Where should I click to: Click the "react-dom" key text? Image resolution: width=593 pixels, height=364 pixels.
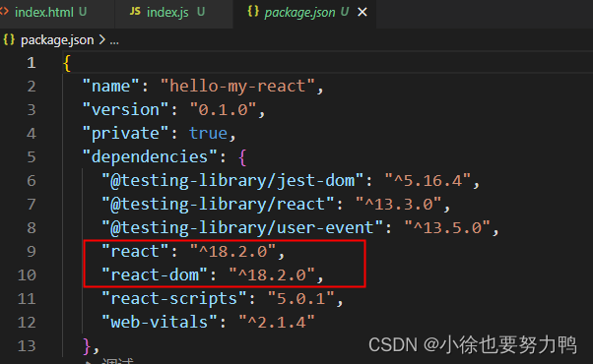coord(155,274)
